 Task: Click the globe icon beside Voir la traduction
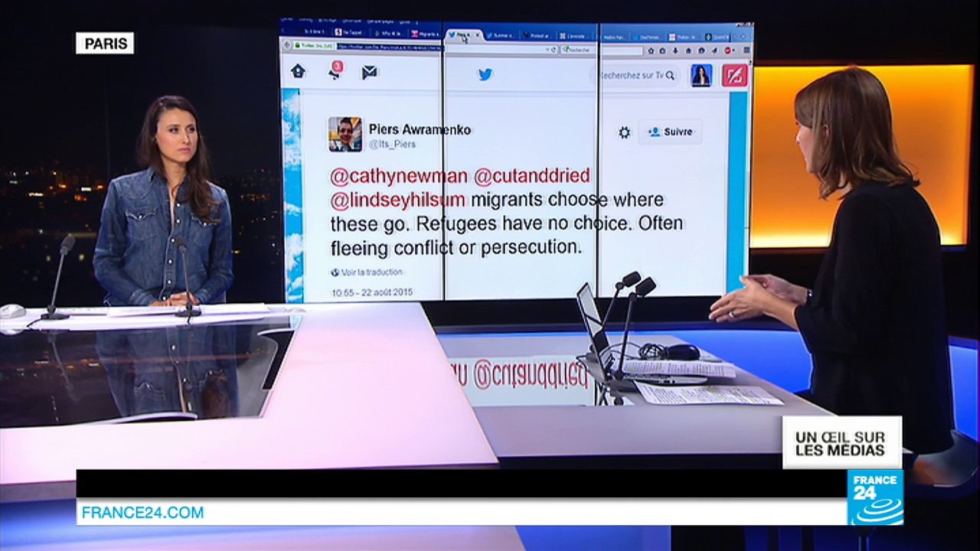335,272
